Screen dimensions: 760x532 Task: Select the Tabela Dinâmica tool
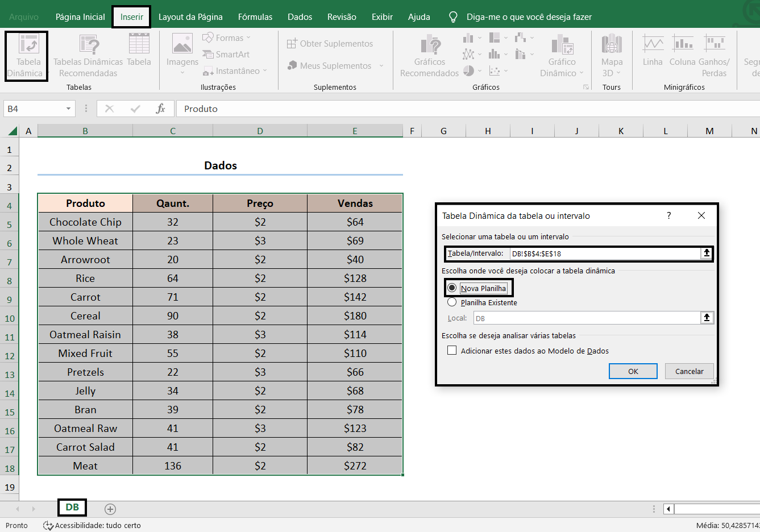point(26,55)
